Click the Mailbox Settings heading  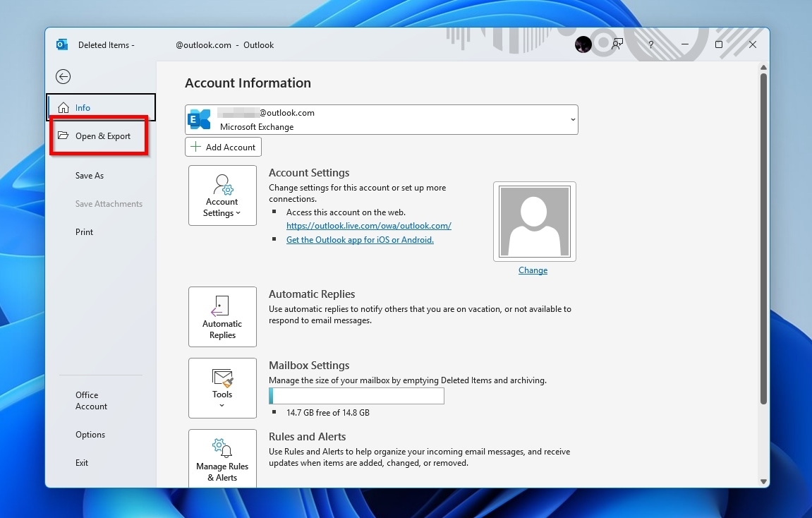(x=309, y=365)
